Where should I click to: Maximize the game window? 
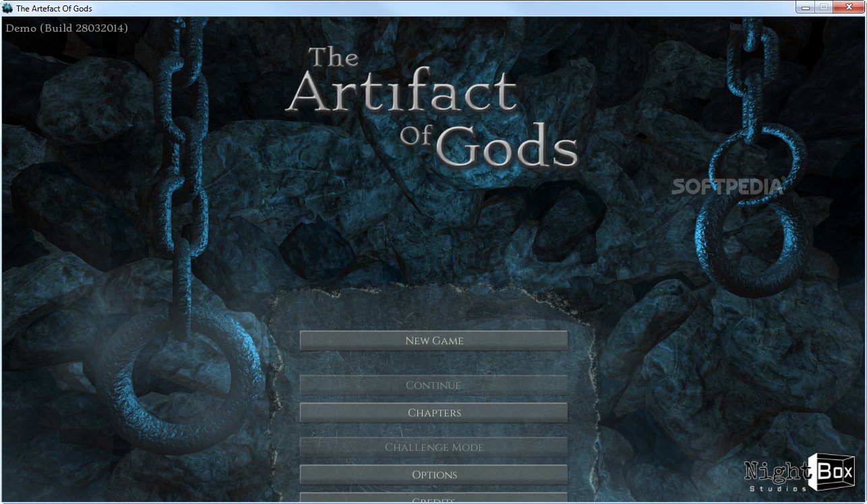click(x=823, y=7)
